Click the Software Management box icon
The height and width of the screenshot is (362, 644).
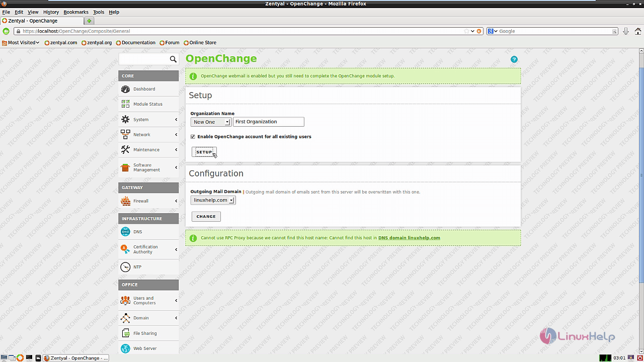[x=125, y=167]
